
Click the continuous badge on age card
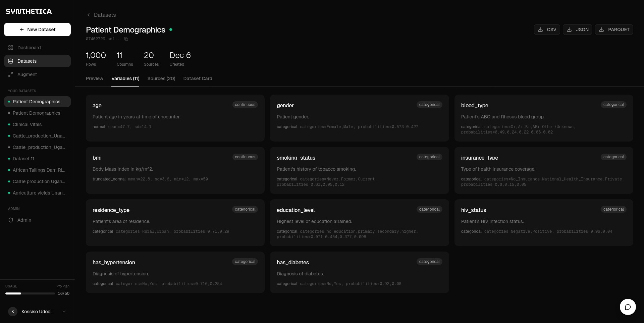[245, 105]
